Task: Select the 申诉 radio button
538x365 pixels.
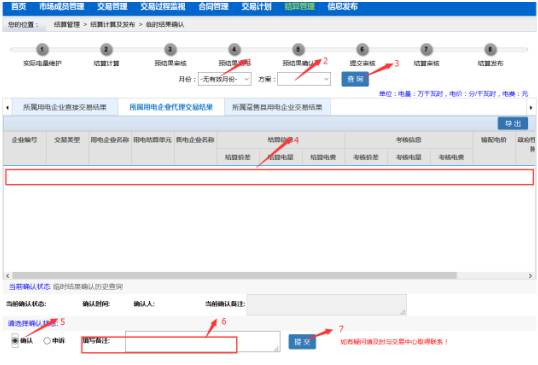Action: click(47, 341)
